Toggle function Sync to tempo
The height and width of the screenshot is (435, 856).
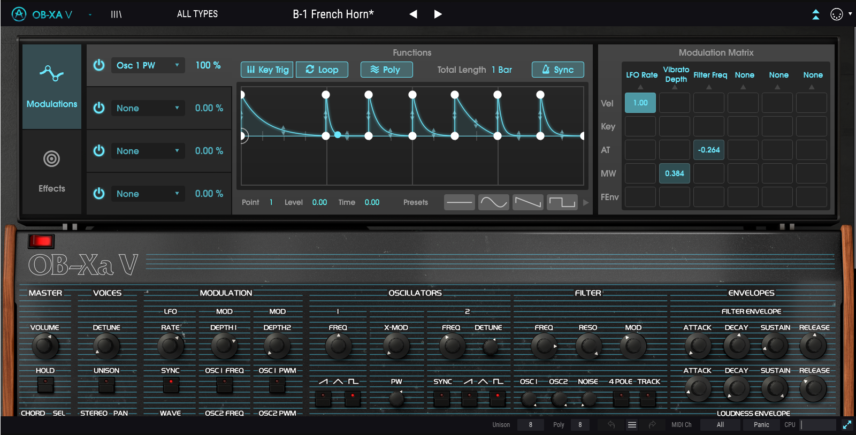coord(558,70)
